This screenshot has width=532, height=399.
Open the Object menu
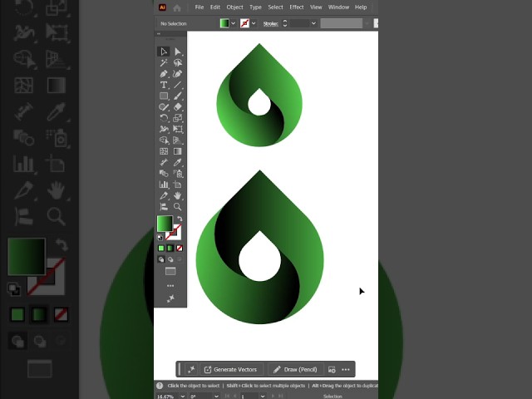[x=234, y=7]
